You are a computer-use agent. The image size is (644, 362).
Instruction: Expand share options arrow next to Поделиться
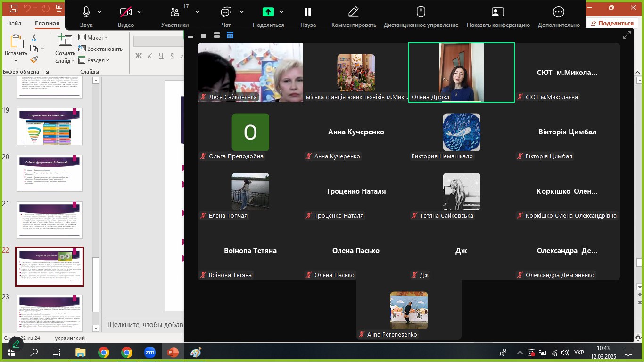coord(281,12)
